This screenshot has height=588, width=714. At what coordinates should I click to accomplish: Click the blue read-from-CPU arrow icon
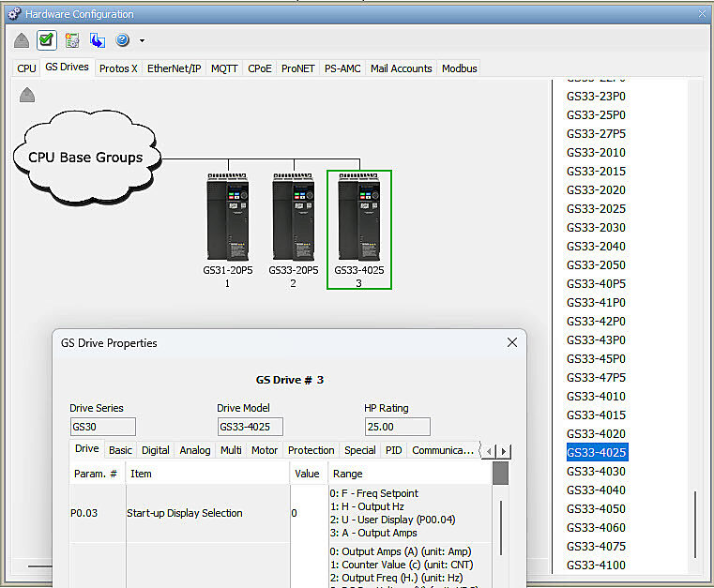point(97,40)
